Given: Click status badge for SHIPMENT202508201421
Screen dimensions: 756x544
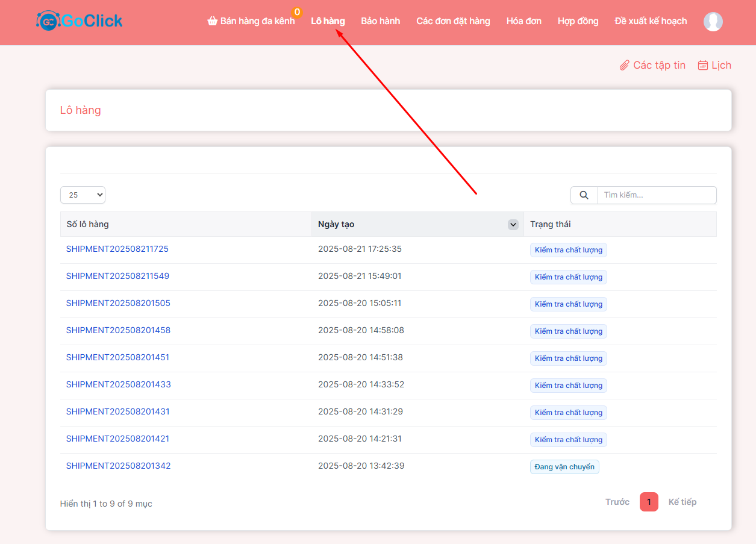Looking at the screenshot, I should [x=569, y=440].
